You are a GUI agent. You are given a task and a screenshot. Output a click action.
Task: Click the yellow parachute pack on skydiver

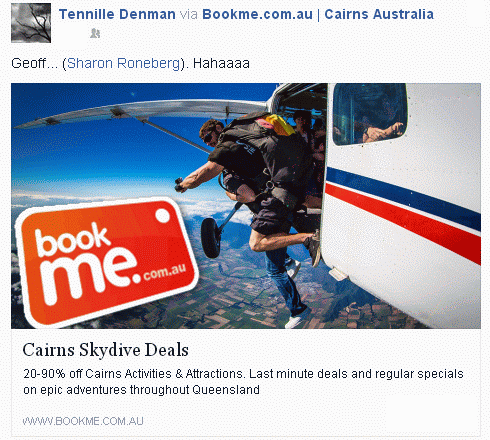click(x=280, y=125)
